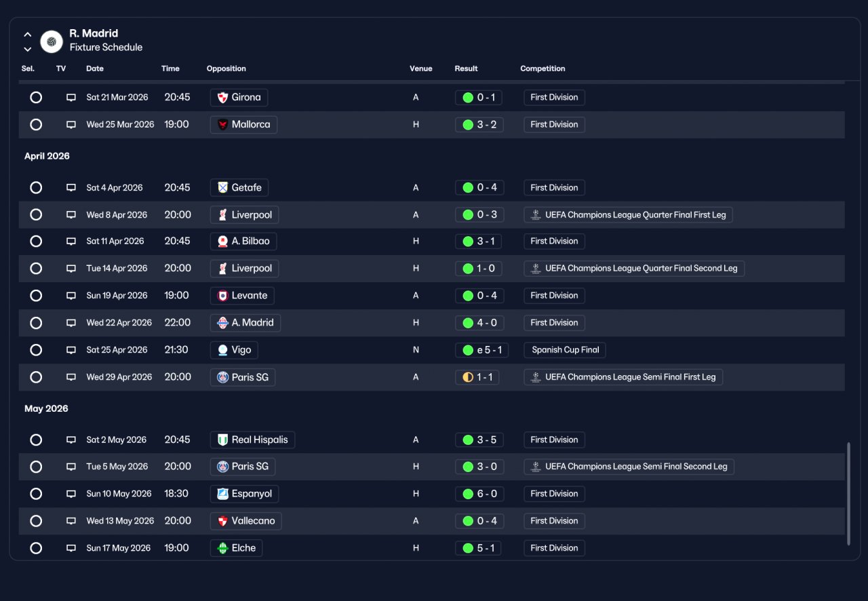Click the Champions League logo on the Semi Final Second Leg

(536, 467)
